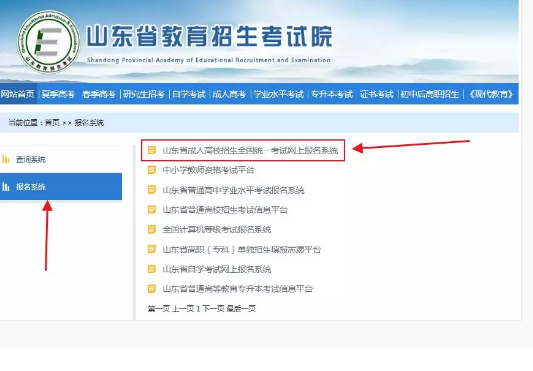Click the Shandong Education Examination logo emblem
Image resolution: width=533 pixels, height=371 pixels.
pos(49,41)
